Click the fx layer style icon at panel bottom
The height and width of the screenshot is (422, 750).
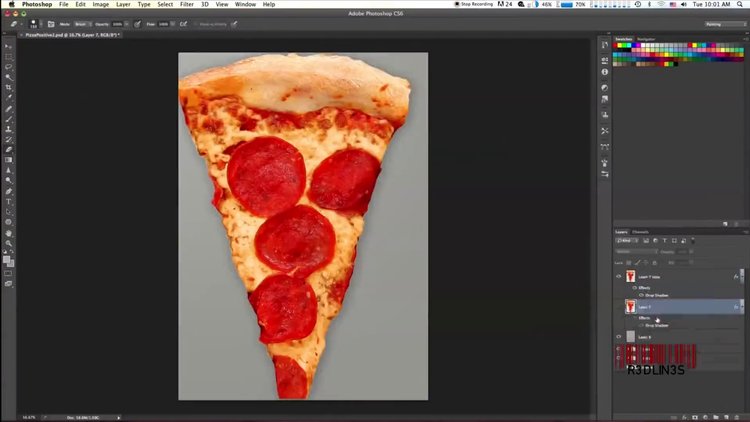[x=684, y=418]
